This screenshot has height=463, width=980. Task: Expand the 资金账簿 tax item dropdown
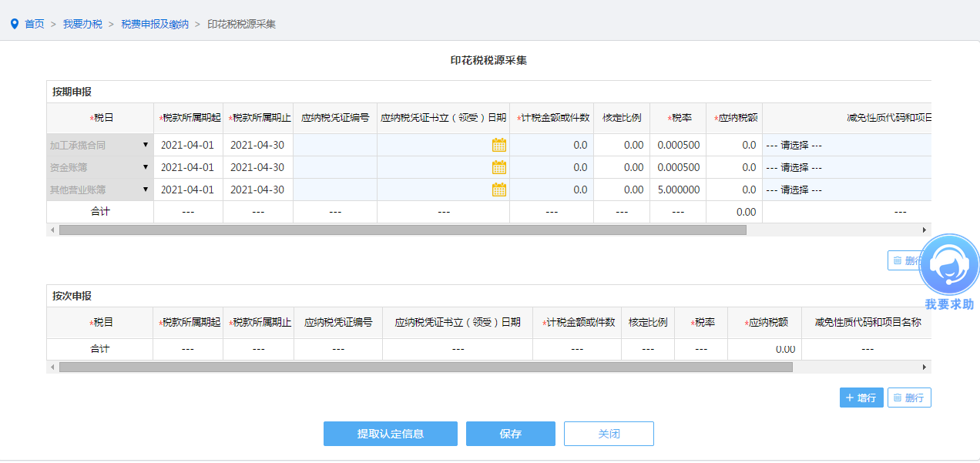[x=145, y=167]
